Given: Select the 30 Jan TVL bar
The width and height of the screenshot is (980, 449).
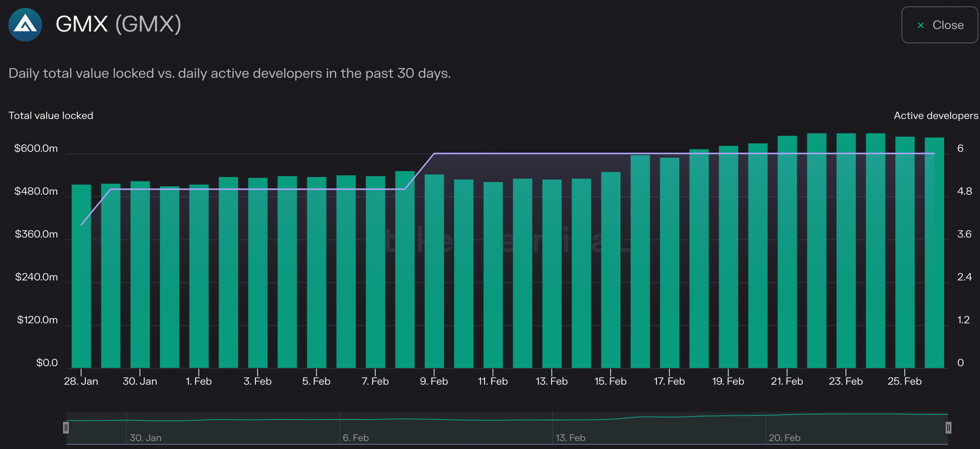Looking at the screenshot, I should pos(140,275).
